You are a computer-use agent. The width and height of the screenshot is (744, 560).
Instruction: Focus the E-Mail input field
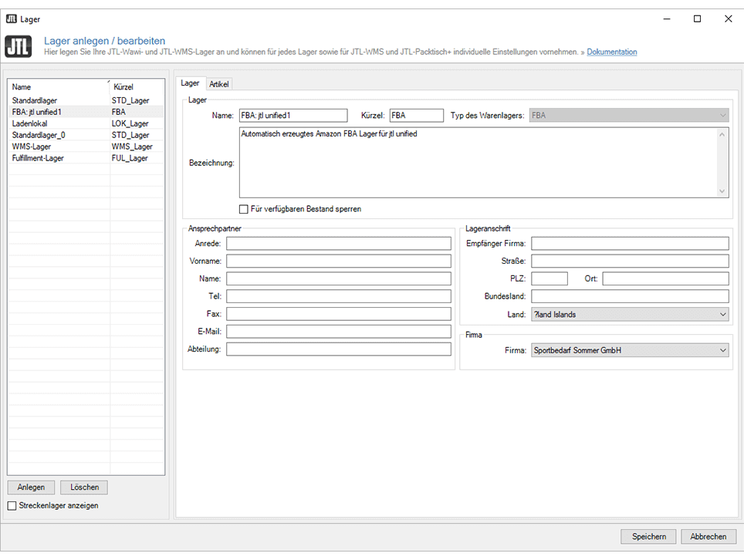(338, 332)
